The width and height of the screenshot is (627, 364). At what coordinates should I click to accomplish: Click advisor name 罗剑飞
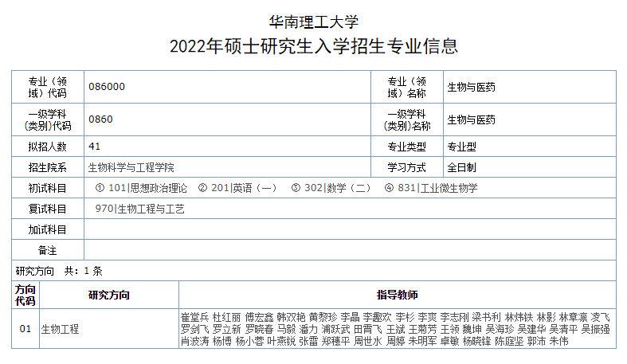[x=194, y=329]
